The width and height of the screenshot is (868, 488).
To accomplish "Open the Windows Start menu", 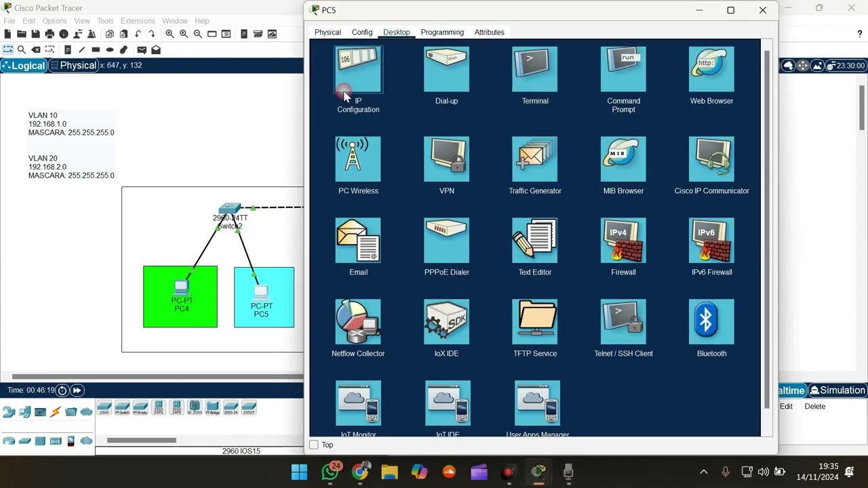I will point(299,472).
